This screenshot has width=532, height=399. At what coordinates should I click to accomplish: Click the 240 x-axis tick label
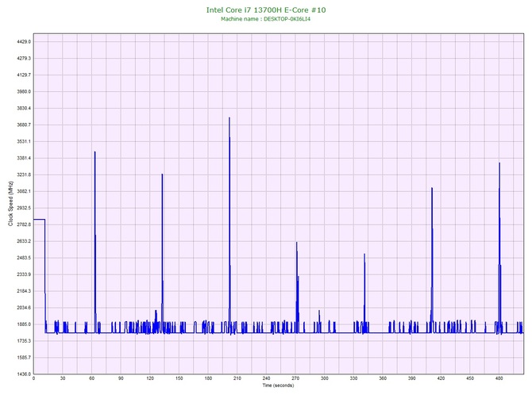pyautogui.click(x=266, y=379)
